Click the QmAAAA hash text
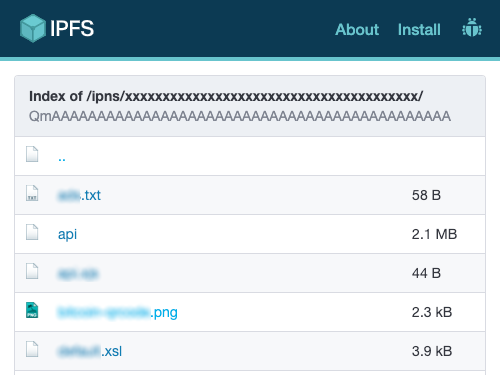500x375 pixels. click(240, 116)
